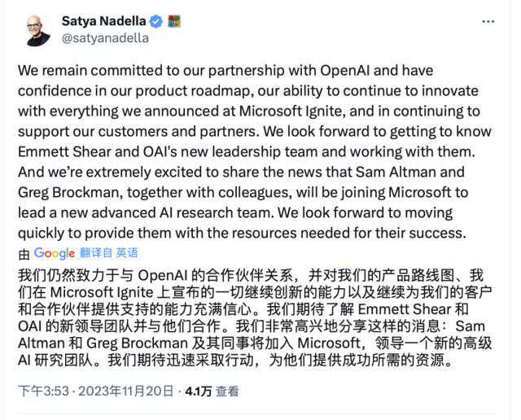This screenshot has height=420, width=521.
Task: Click the Microsoft affiliation logo badge
Action: (173, 21)
